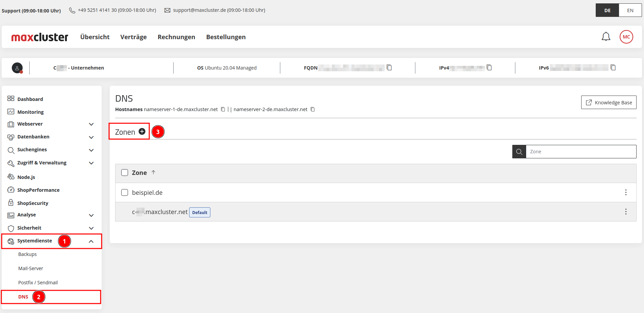Screen dimensions: 644x313
Task: Open the notifications bell
Action: tap(606, 36)
